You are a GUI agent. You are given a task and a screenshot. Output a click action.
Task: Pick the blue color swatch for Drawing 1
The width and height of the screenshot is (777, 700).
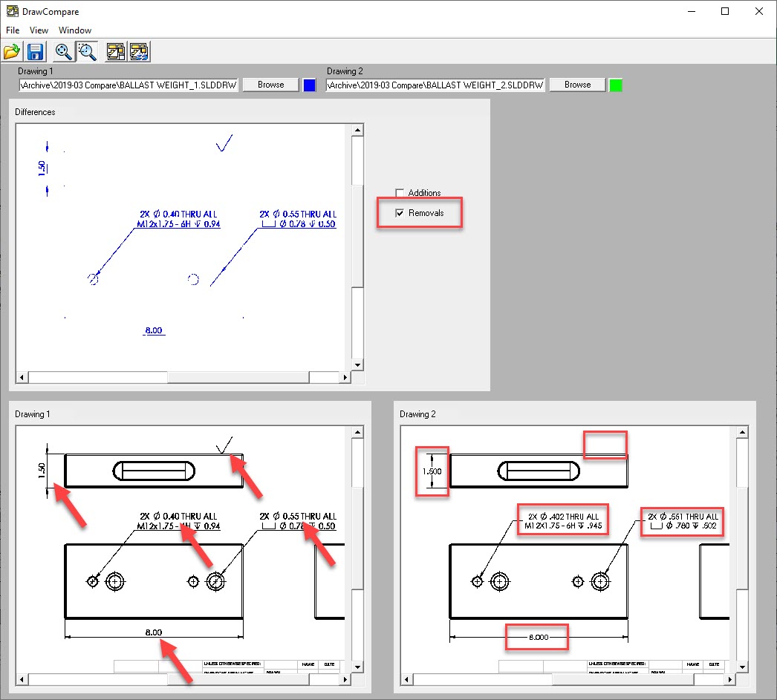(x=309, y=85)
